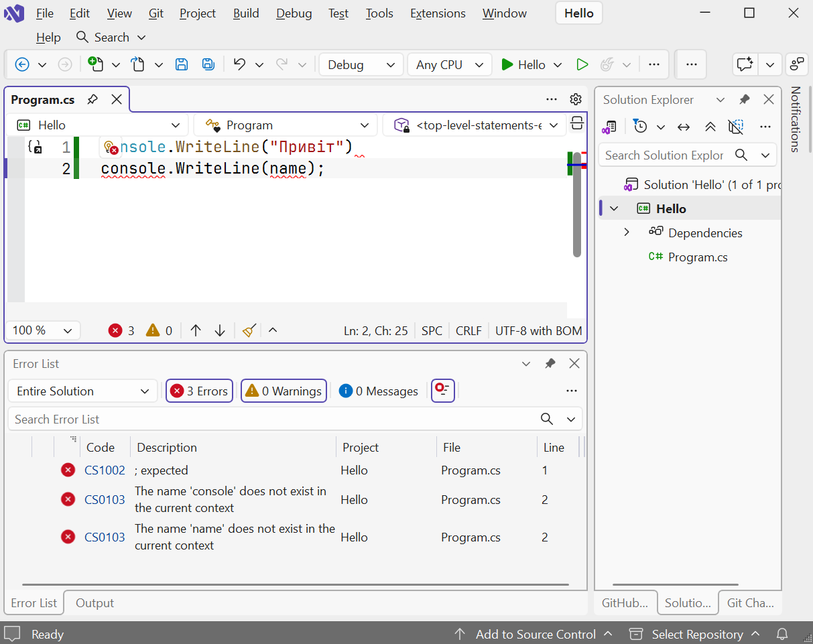Viewport: 813px width, 644px height.
Task: Undo the last edit with the arrow
Action: (239, 64)
